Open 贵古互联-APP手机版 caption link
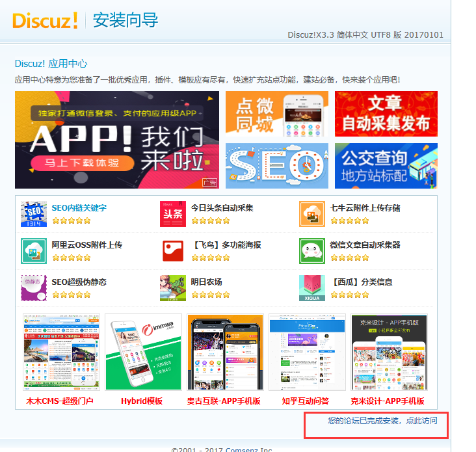476x452 pixels. point(224,401)
